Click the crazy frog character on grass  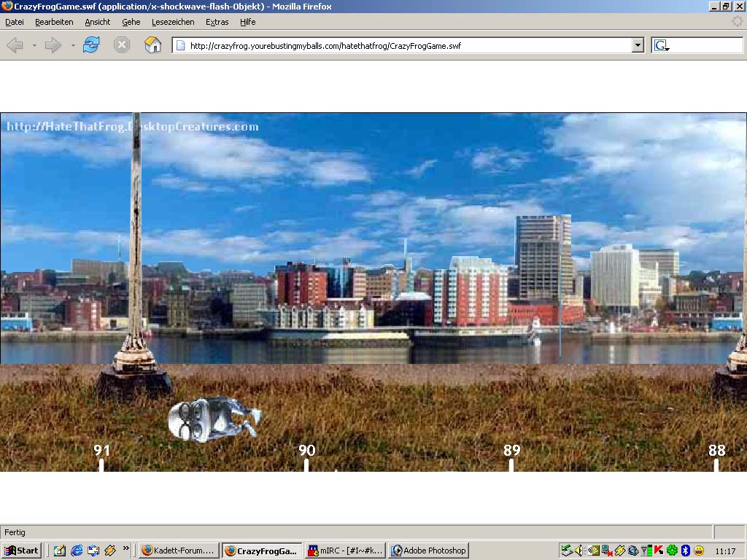213,419
